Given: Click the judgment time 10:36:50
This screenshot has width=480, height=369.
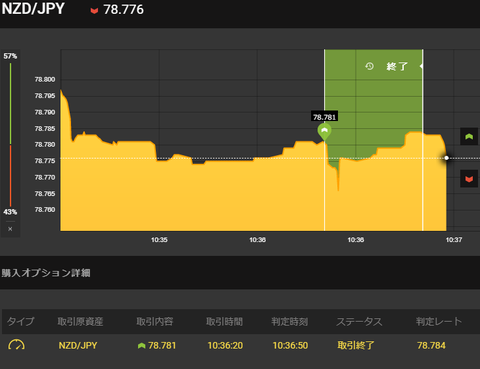Looking at the screenshot, I should (x=290, y=345).
